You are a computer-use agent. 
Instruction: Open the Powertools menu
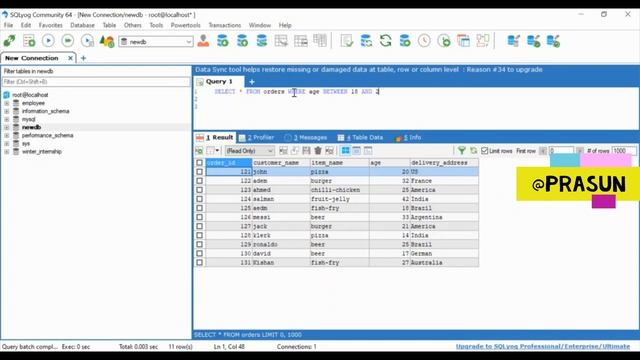185,25
